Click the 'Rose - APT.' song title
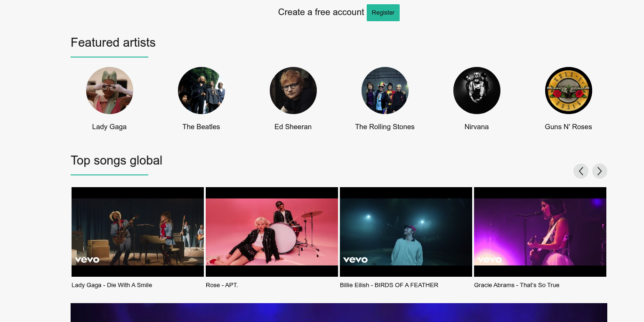The width and height of the screenshot is (644, 322). [x=222, y=285]
